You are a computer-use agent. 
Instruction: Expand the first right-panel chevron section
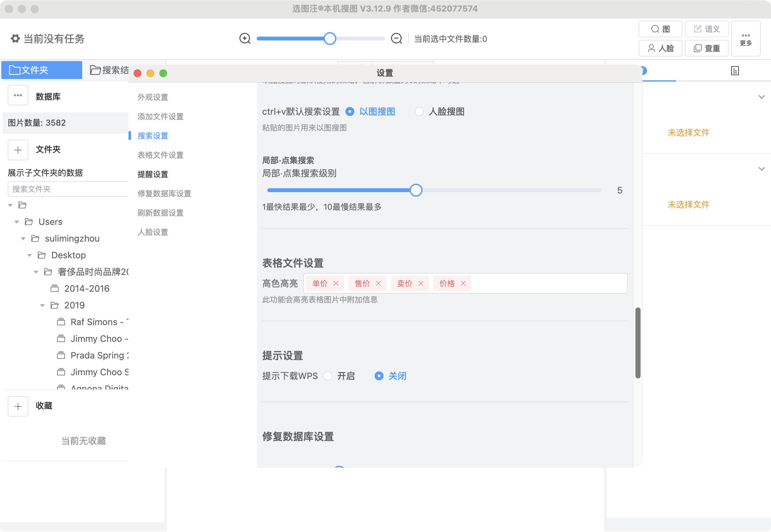click(761, 97)
